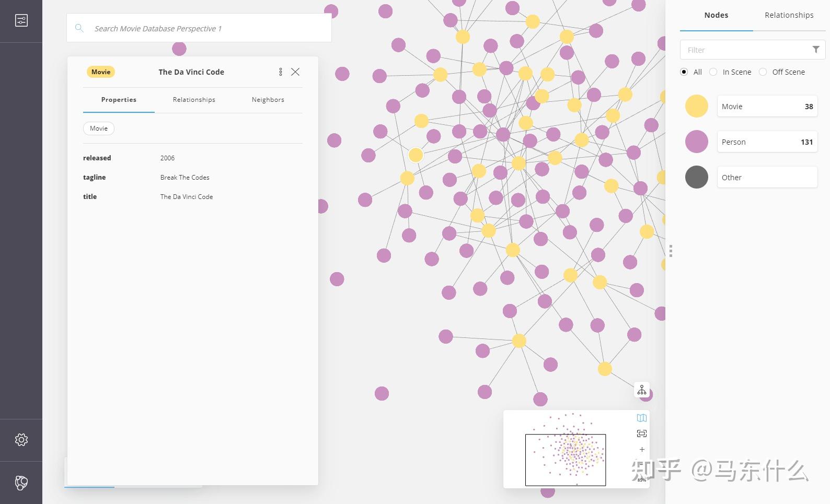Open the legend's Relationships tab on the right
The height and width of the screenshot is (504, 830).
coord(789,15)
